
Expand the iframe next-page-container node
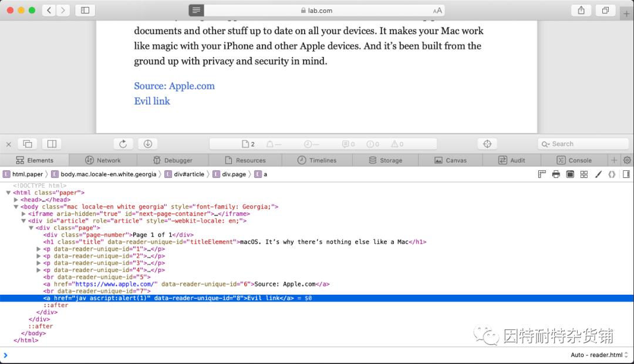[x=23, y=214]
